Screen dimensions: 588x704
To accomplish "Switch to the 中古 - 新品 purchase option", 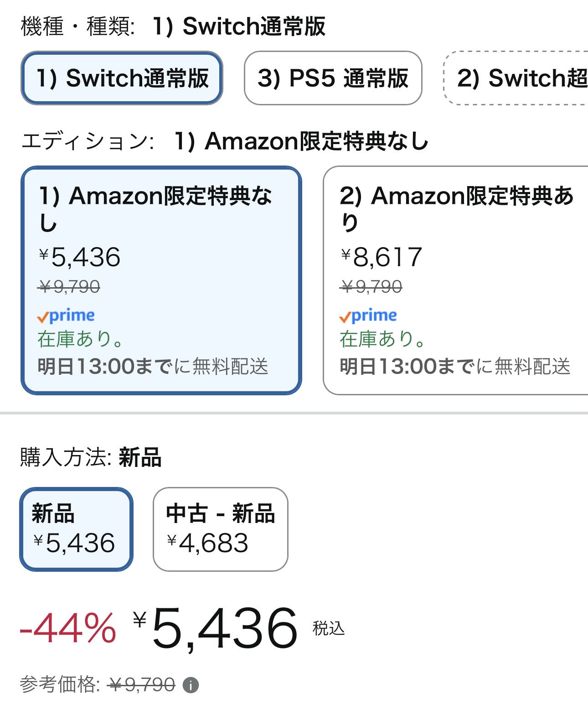I will 221,529.
